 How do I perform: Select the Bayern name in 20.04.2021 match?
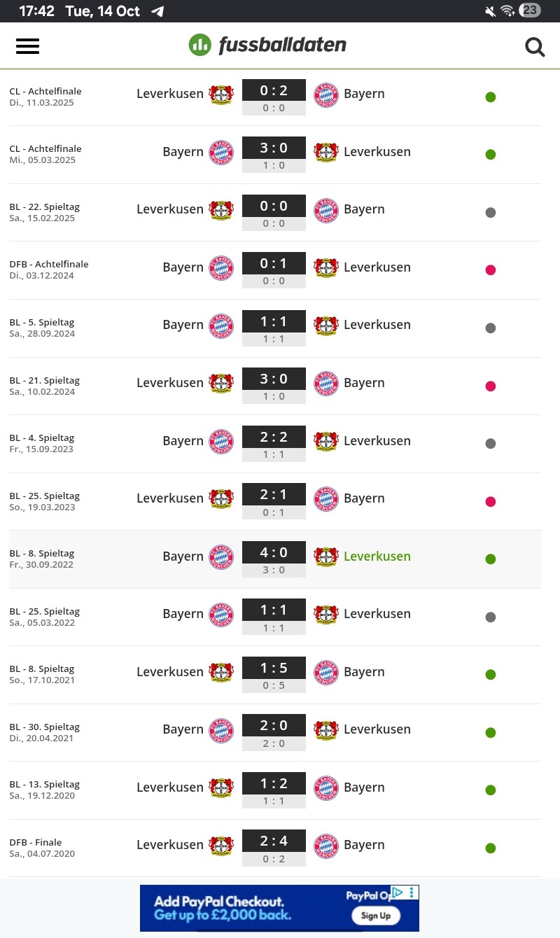(183, 729)
